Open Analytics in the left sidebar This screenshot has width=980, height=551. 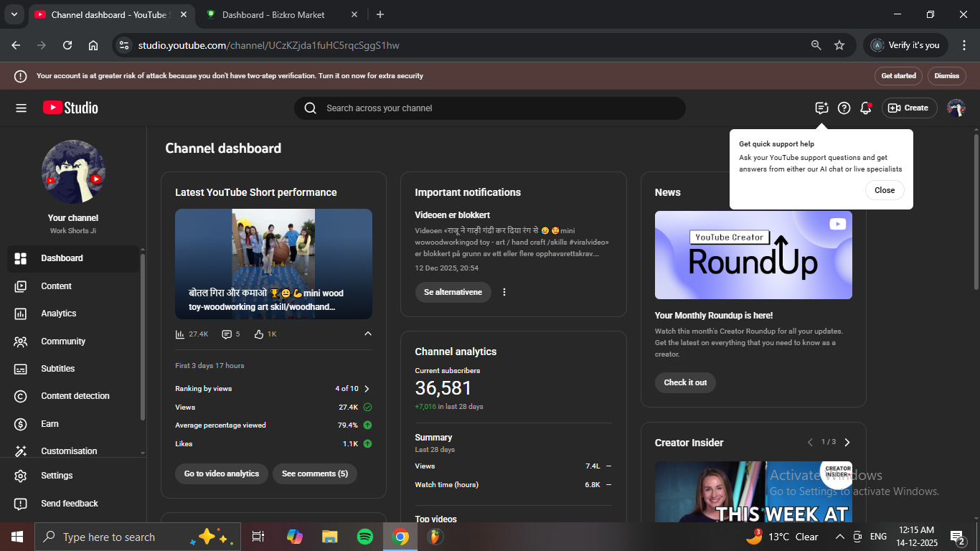(59, 314)
